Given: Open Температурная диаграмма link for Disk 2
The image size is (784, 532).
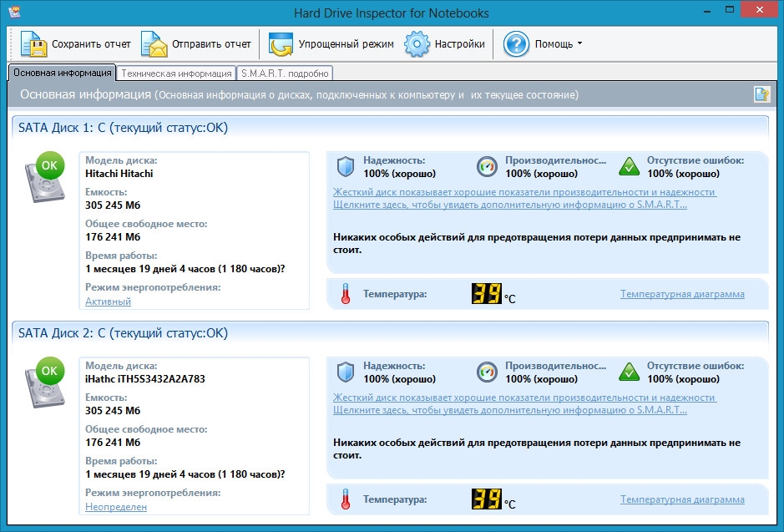Looking at the screenshot, I should pos(682,499).
